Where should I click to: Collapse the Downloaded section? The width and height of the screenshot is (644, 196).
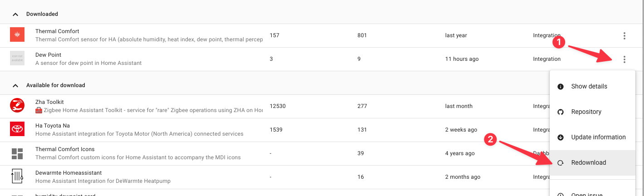[x=15, y=15]
